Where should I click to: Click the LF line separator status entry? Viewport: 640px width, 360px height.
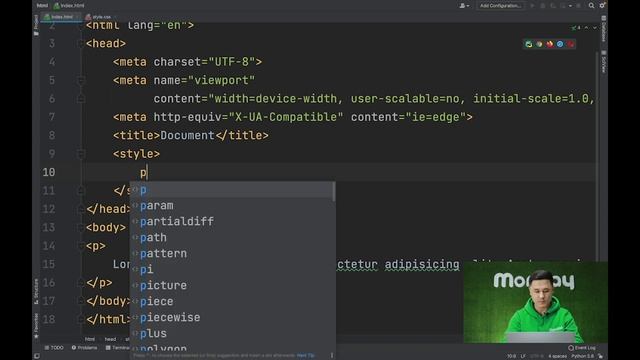tap(523, 356)
